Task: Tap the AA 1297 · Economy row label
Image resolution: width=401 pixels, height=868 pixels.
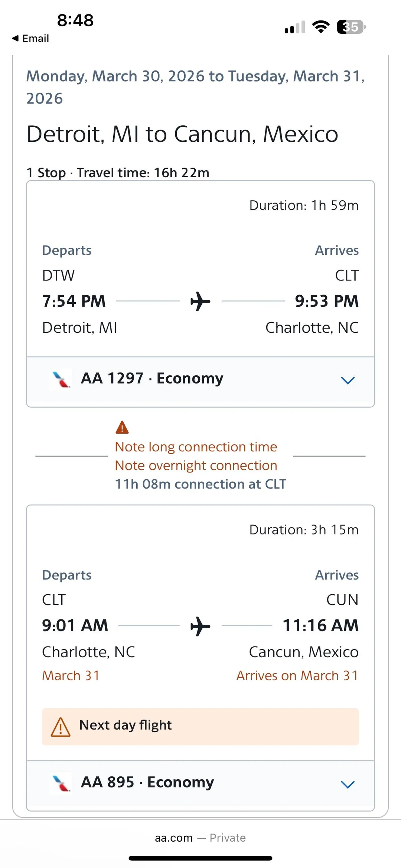Action: point(152,378)
